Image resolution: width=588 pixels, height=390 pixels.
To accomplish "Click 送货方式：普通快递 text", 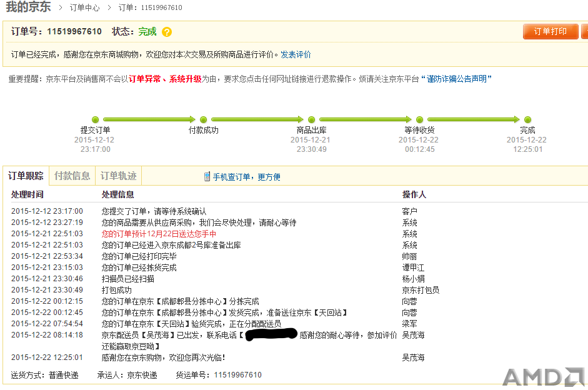I will coord(44,375).
